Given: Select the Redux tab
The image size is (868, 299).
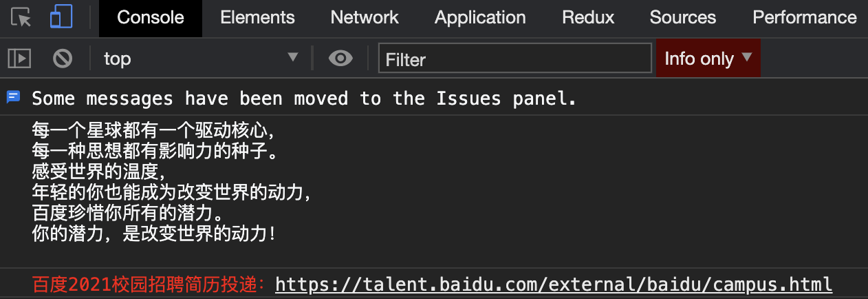Looking at the screenshot, I should tap(588, 18).
